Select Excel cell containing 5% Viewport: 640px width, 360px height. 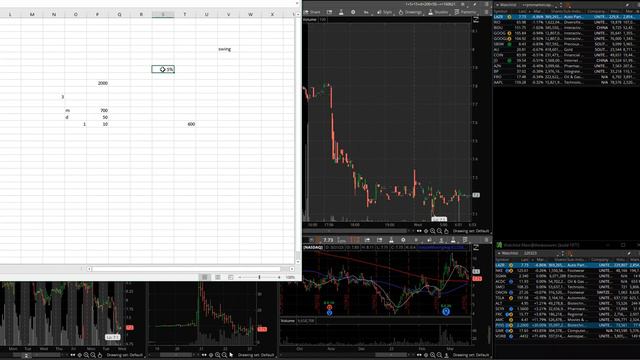[x=163, y=69]
